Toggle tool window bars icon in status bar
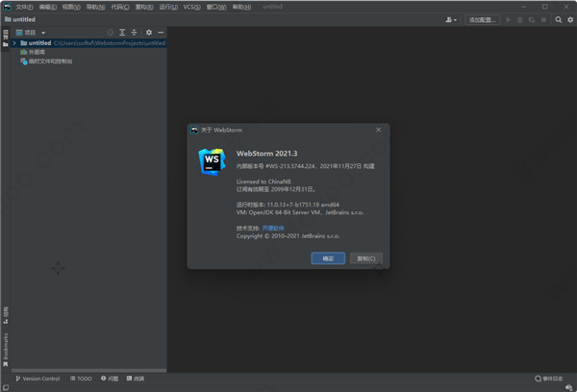577x392 pixels. (6, 387)
